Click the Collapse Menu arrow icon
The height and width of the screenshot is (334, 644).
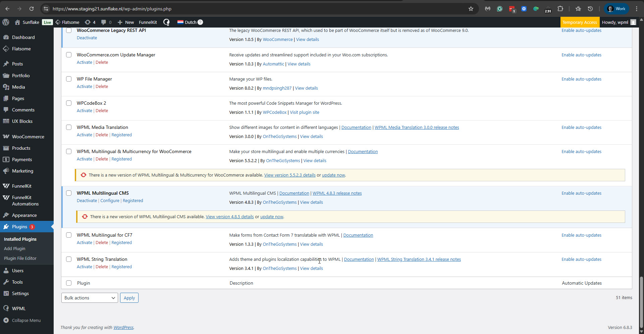[x=6, y=320]
